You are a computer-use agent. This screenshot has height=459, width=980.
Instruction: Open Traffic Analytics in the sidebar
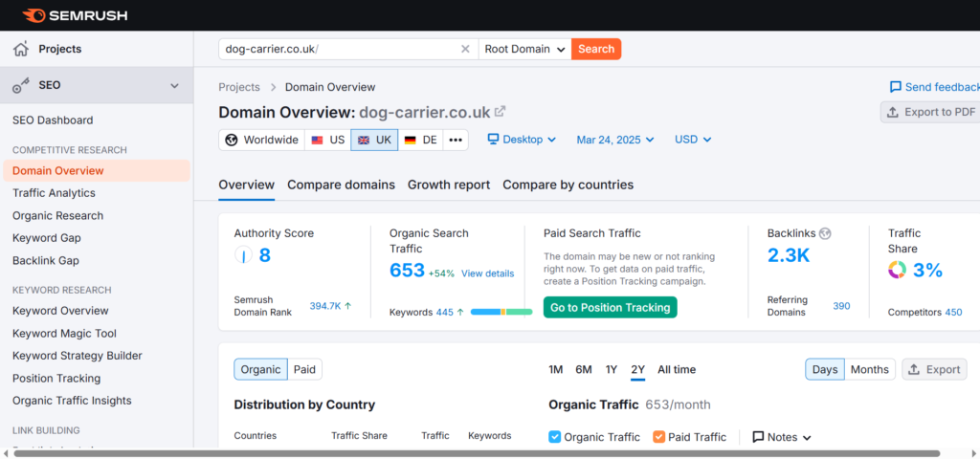(x=54, y=193)
